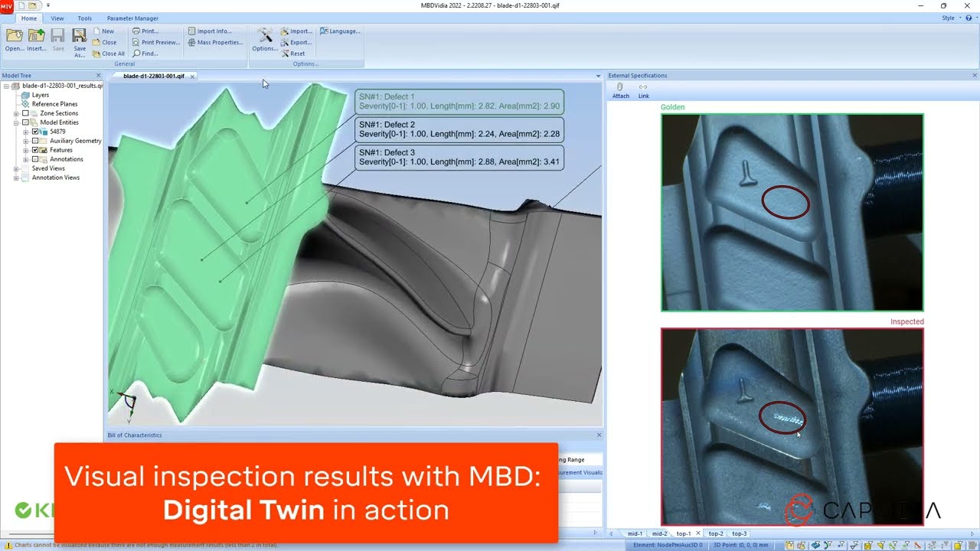Expand the Auxiliary Geometry node
Screen dimensions: 980x551
click(25, 141)
